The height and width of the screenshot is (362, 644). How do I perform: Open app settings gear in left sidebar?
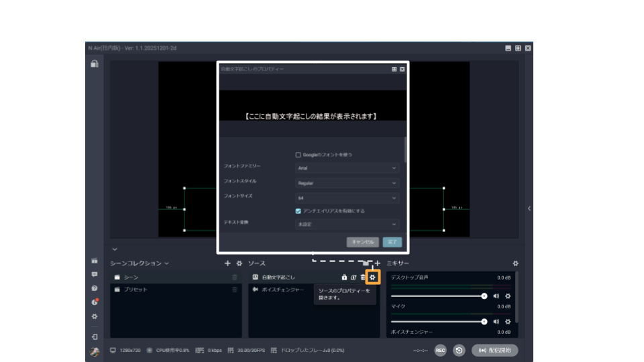tap(95, 316)
